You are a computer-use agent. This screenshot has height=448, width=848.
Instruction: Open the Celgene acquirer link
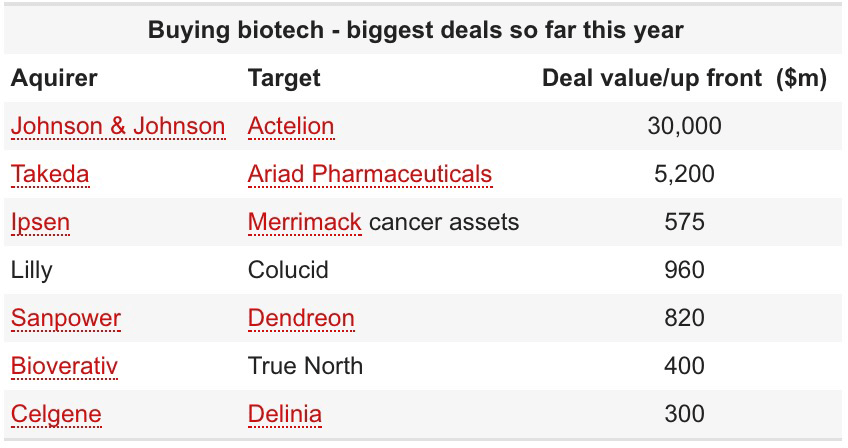point(56,414)
